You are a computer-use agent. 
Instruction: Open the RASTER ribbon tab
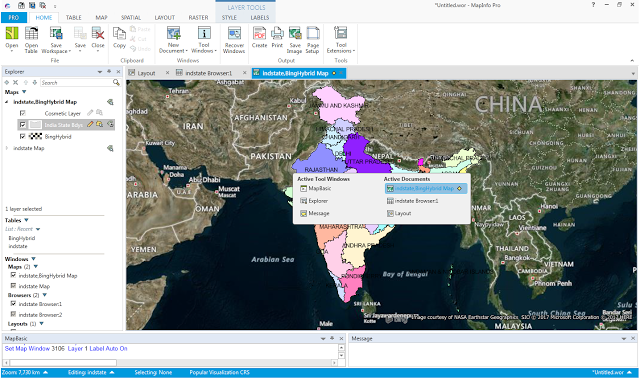coord(198,18)
